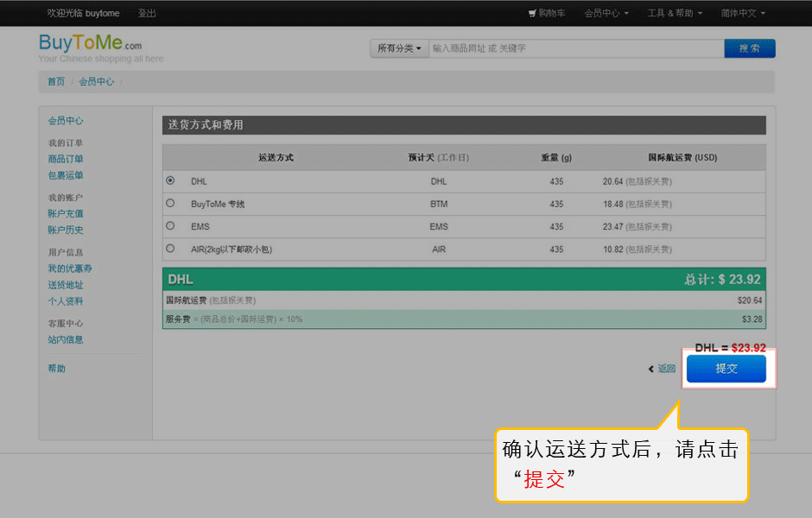812x518 pixels.
Task: Go back using the 返回 link
Action: pos(663,369)
